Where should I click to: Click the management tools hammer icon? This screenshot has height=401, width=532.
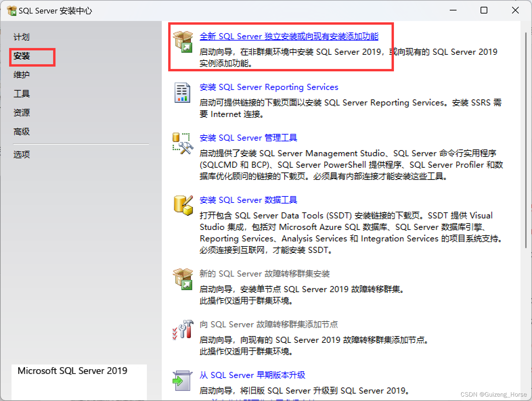coord(183,143)
